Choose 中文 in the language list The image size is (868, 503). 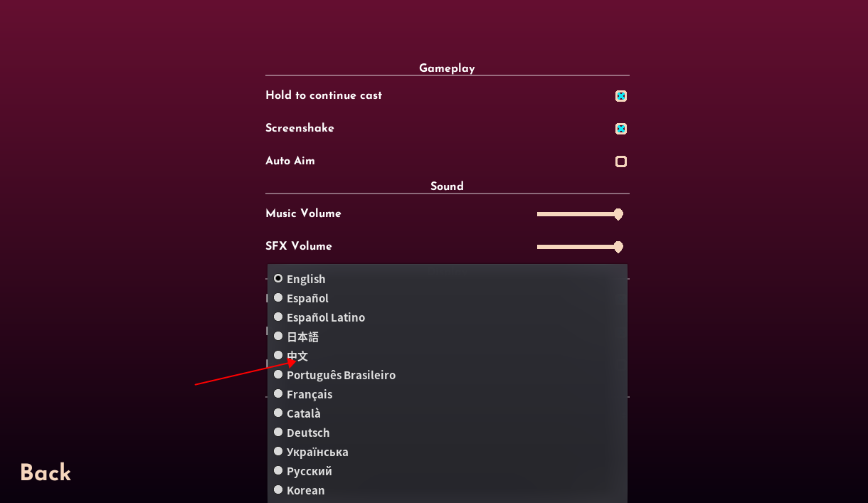coord(297,356)
